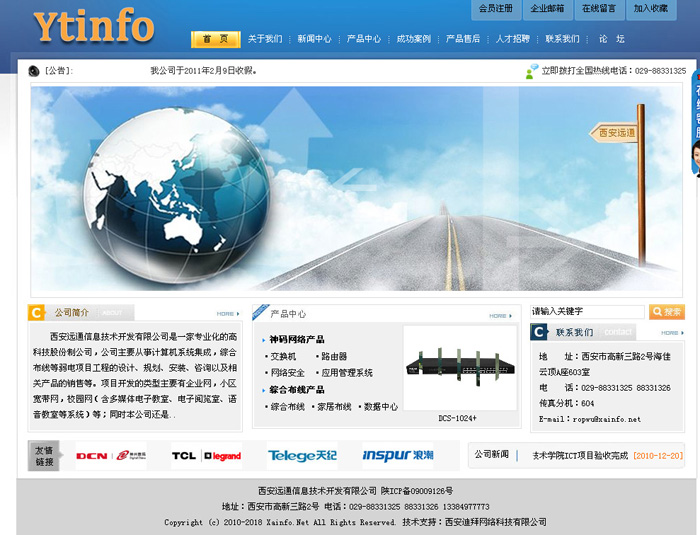Open 综合布线 cabling link

(288, 407)
